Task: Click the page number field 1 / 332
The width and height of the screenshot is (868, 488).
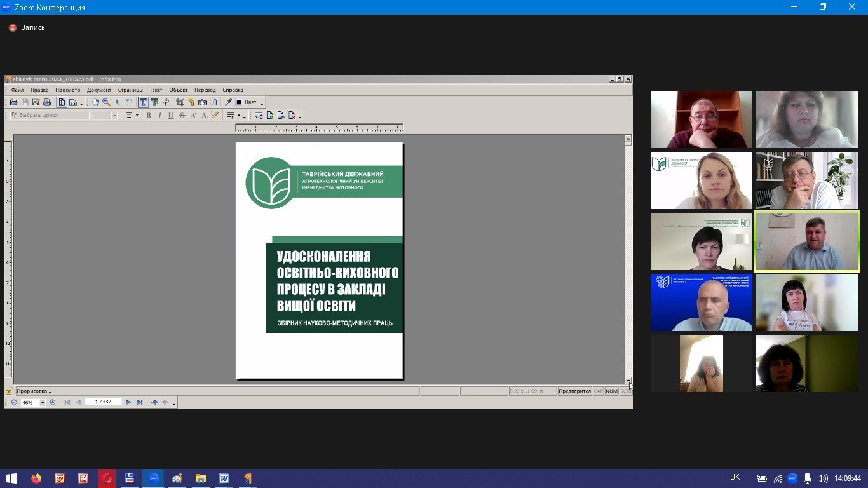Action: click(103, 402)
